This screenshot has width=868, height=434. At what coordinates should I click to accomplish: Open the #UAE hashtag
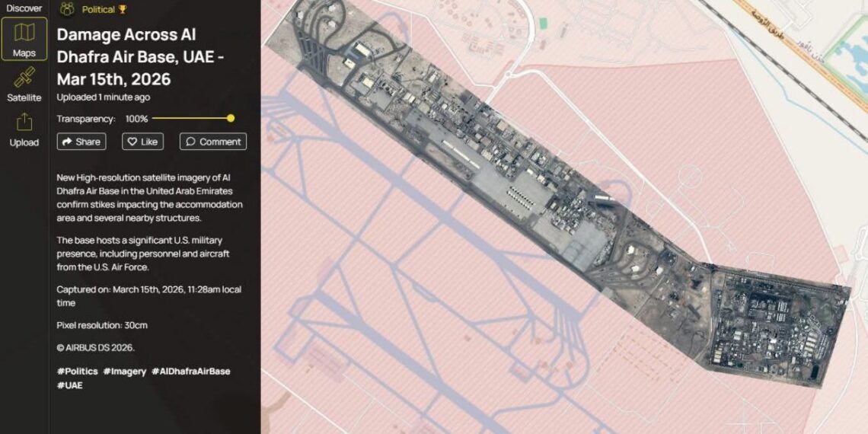click(x=70, y=385)
